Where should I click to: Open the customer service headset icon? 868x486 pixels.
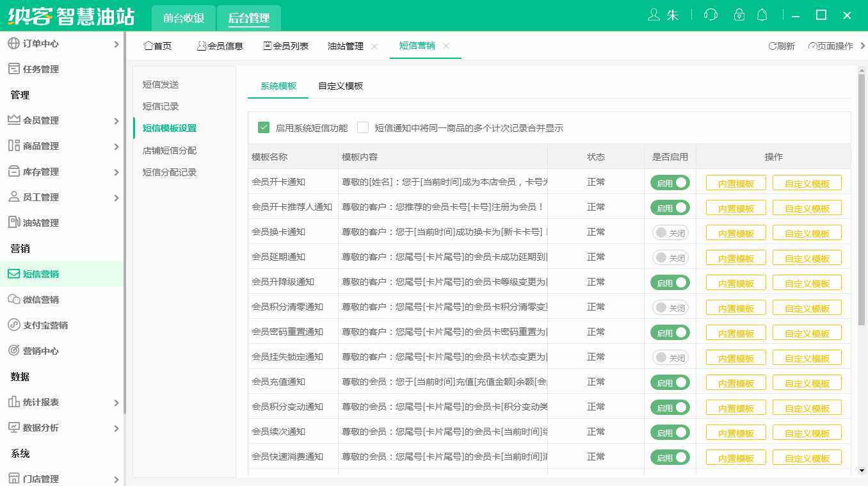711,15
